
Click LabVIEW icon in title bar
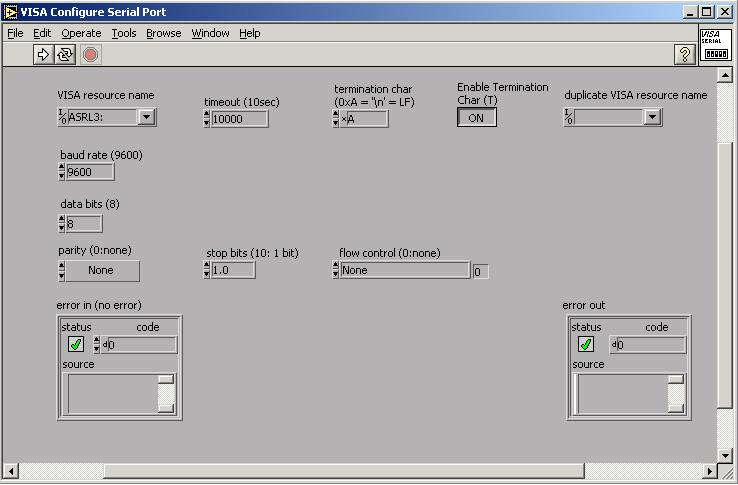(x=10, y=12)
